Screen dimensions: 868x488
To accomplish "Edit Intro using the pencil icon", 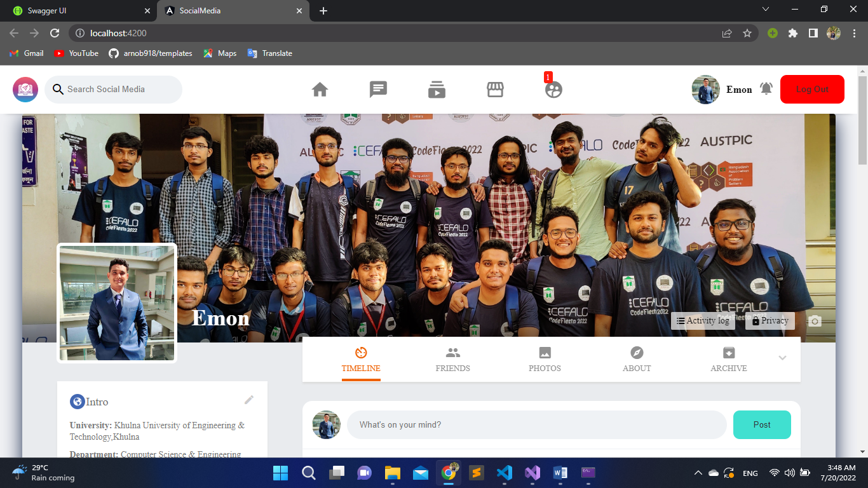I will [x=249, y=400].
